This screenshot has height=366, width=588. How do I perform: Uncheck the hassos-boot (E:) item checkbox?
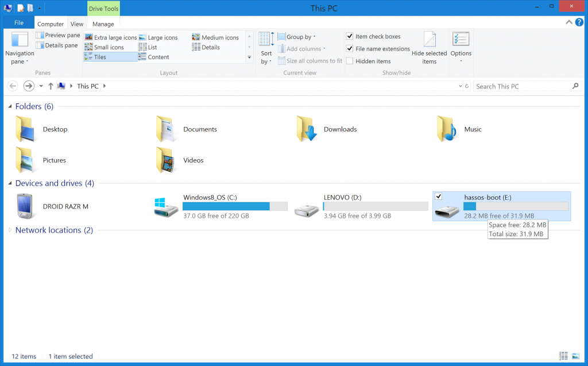(438, 197)
